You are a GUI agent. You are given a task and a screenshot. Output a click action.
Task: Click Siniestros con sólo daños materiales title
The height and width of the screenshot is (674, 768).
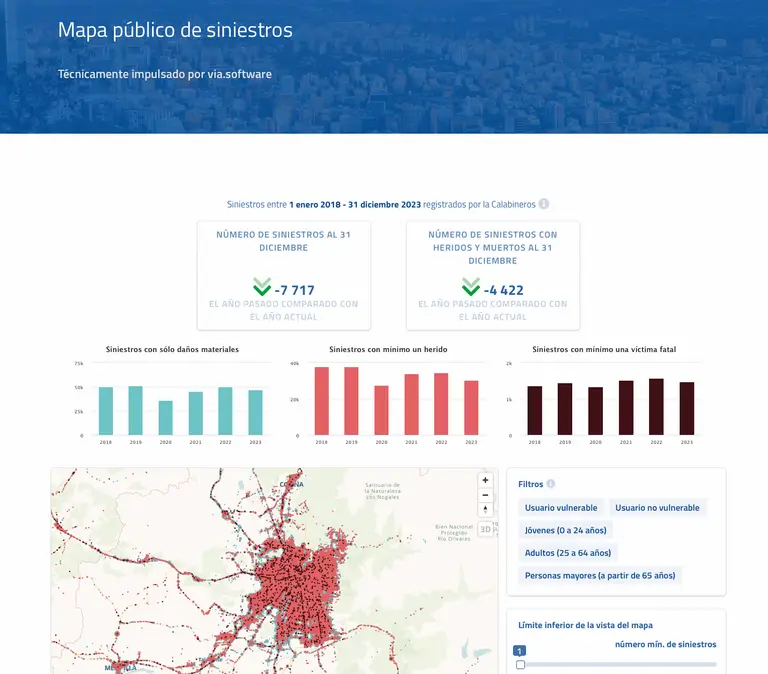tap(172, 349)
